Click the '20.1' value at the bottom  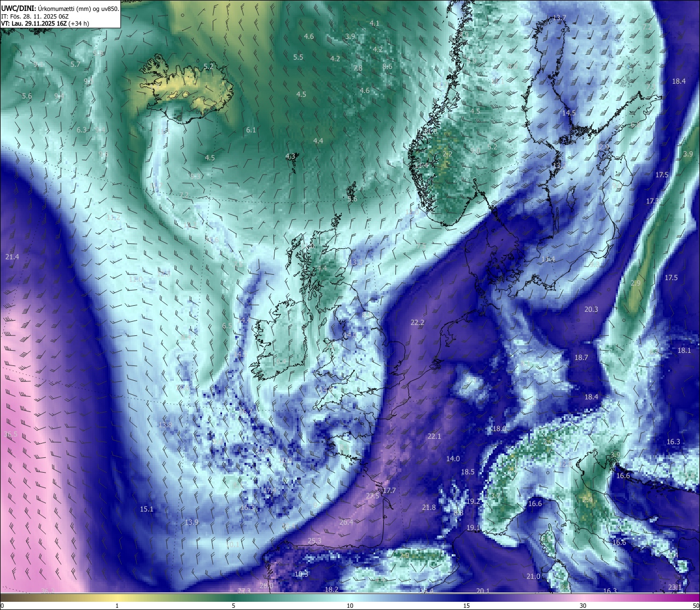[483, 591]
